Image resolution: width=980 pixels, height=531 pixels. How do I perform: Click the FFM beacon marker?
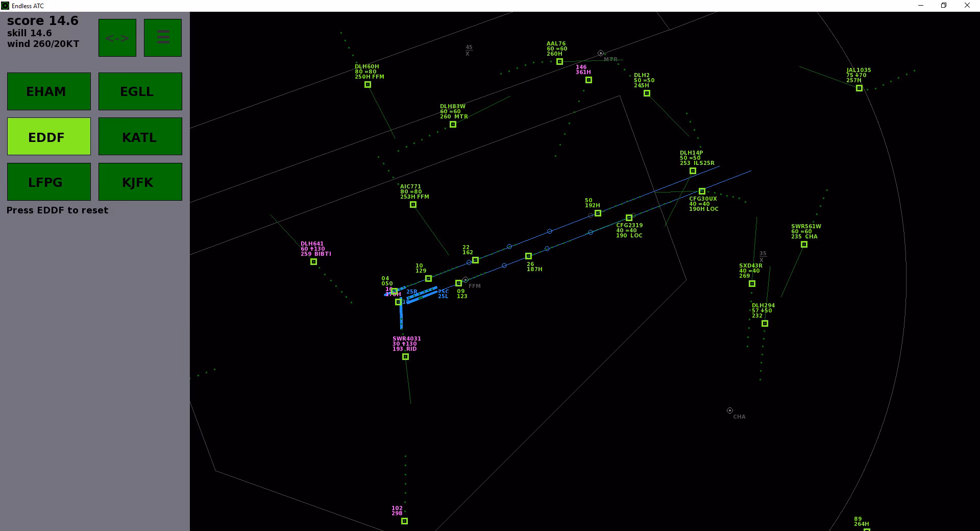(x=465, y=280)
